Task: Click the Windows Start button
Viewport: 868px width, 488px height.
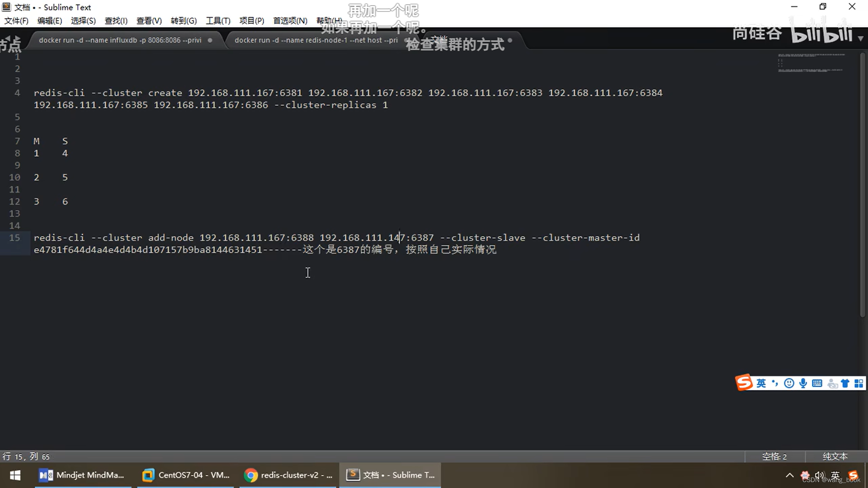Action: coord(15,475)
